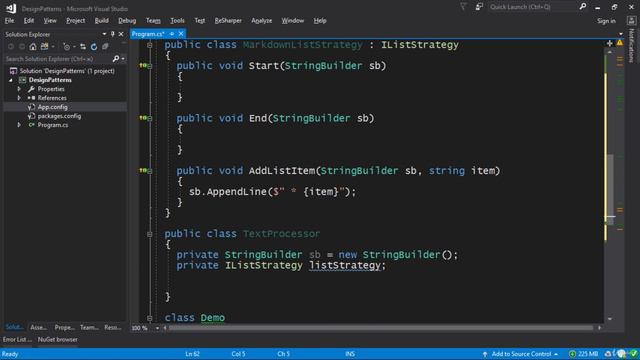Click the Forward navigation arrow in Solution Explorer
The image size is (640, 360).
coord(22,47)
